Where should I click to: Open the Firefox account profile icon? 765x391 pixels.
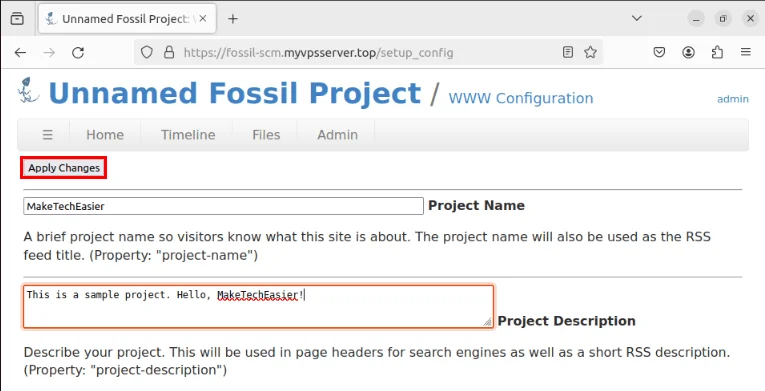(x=688, y=52)
